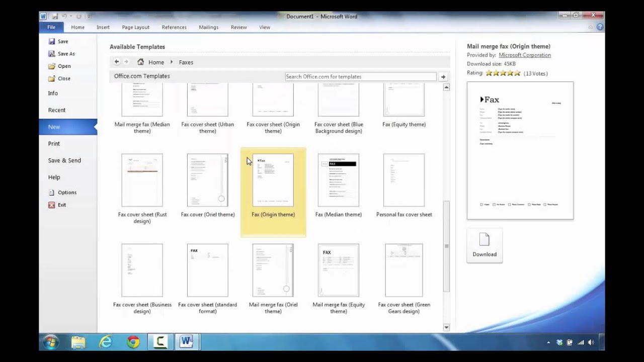
Task: Click the template list scroll-up arrow
Action: 446,87
